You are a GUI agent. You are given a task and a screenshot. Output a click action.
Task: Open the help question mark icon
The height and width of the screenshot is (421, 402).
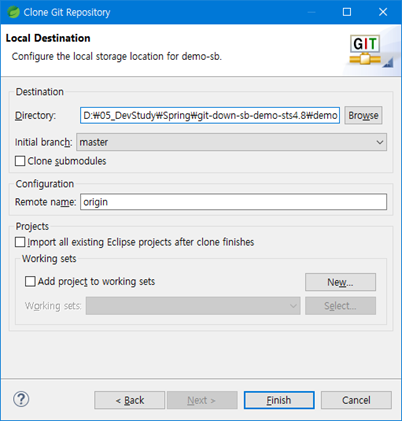coord(21,399)
